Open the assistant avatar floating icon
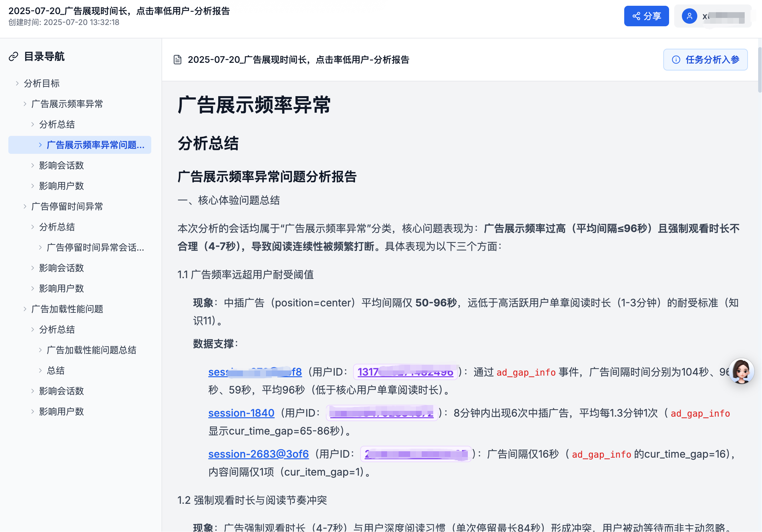Viewport: 762px width, 532px height. coord(741,371)
